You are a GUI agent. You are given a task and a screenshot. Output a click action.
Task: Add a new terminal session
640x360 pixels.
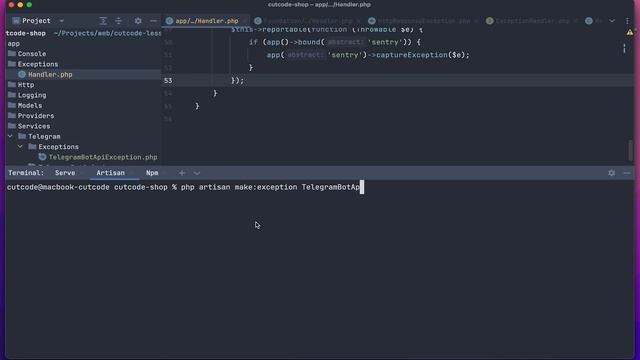pyautogui.click(x=182, y=173)
